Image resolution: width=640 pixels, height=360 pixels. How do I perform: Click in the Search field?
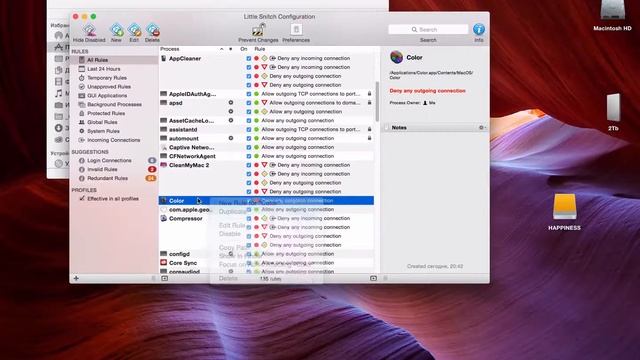coord(428,29)
